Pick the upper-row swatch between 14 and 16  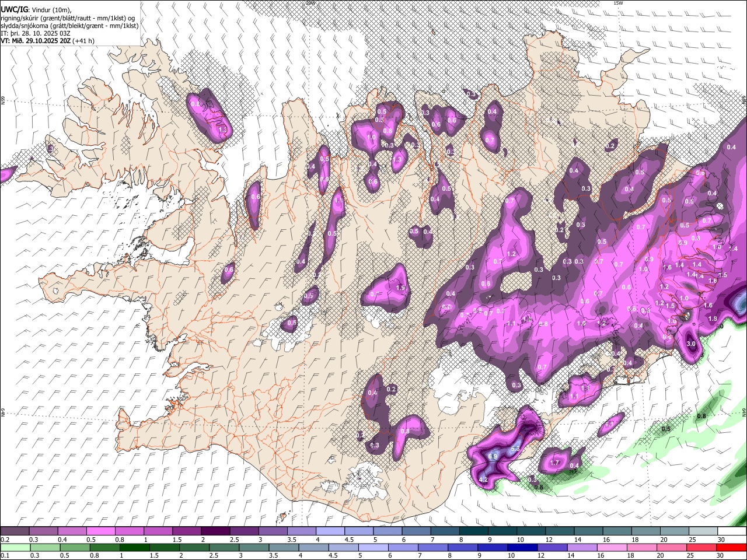pos(589,531)
